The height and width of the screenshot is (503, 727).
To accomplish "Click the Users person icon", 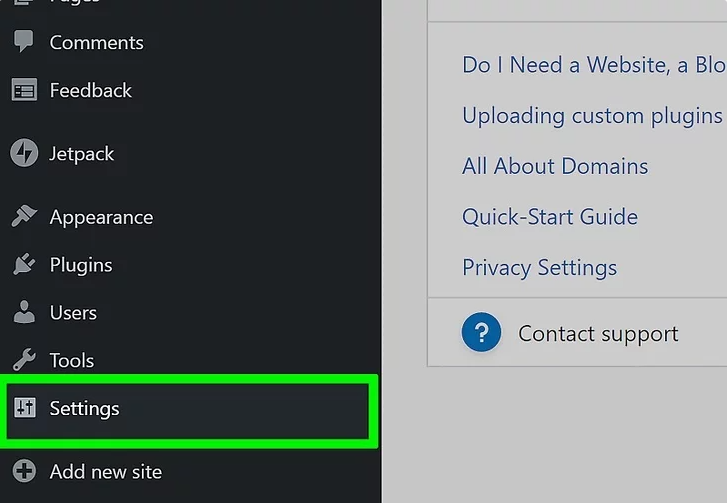I will [x=24, y=312].
